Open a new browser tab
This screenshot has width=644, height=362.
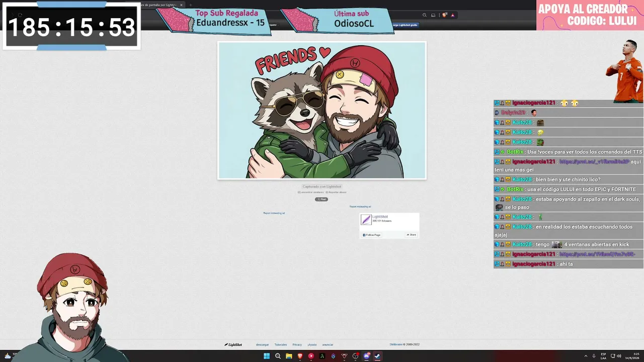[x=190, y=5]
